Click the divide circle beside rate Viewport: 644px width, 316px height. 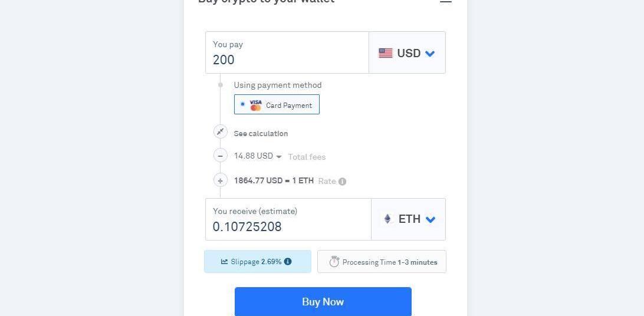point(220,180)
